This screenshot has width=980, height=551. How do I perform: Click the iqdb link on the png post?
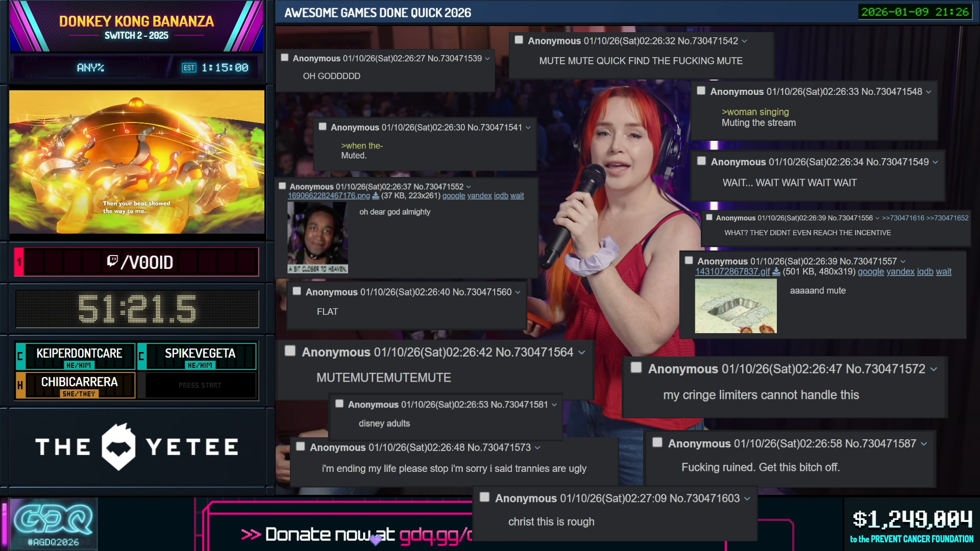coord(501,196)
